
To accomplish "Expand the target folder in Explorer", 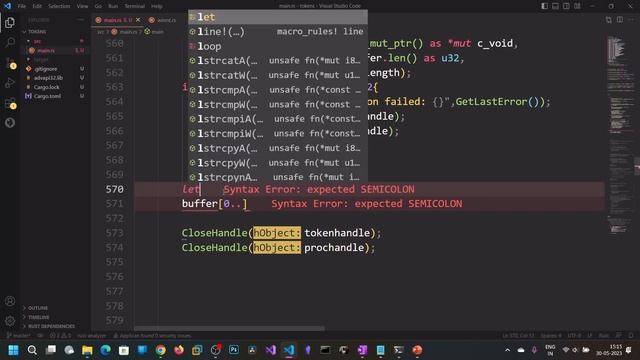I will [x=55, y=60].
